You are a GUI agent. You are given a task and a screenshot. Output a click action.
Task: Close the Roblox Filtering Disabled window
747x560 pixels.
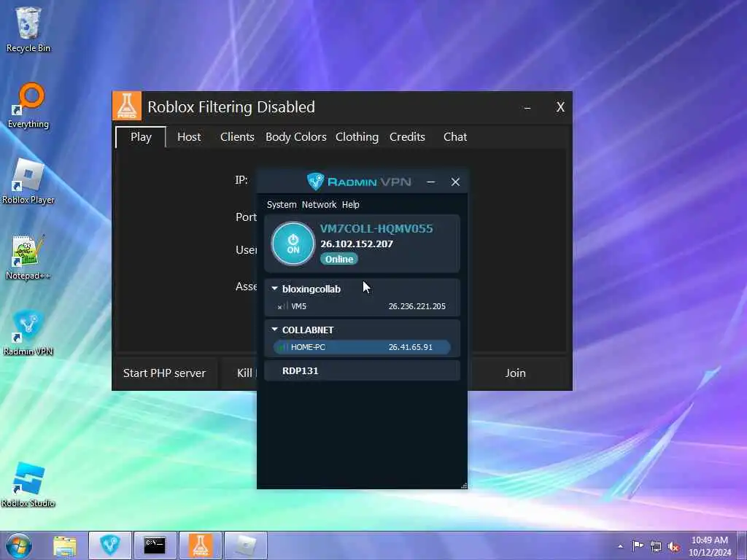560,107
